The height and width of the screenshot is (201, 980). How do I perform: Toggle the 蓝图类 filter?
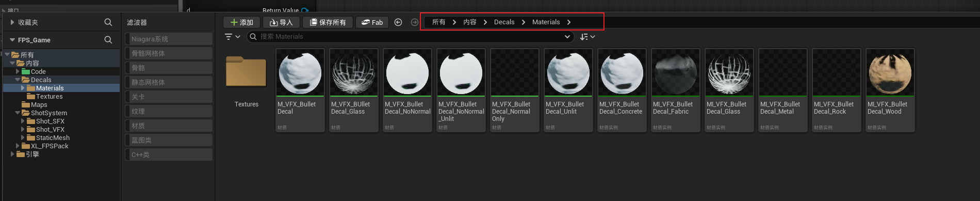coord(169,140)
